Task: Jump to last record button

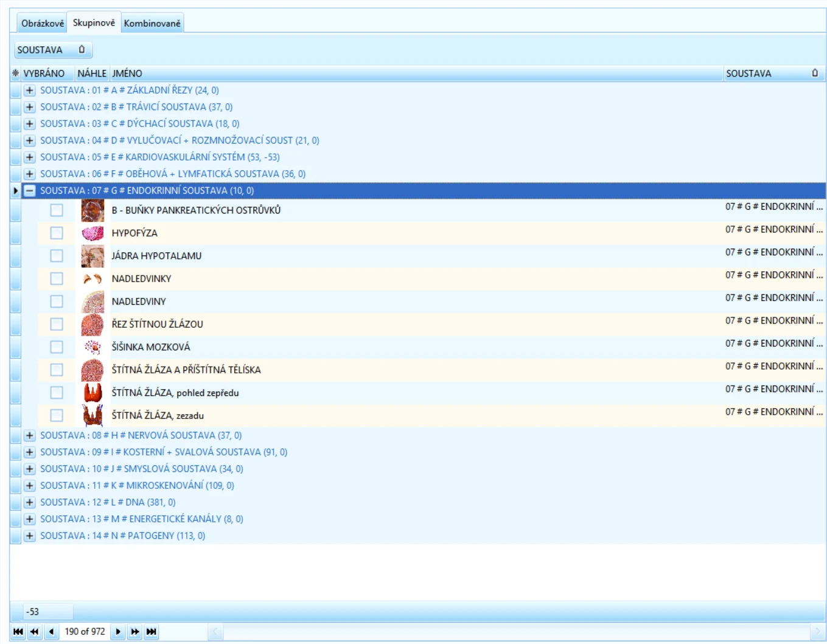Action: (x=152, y=632)
